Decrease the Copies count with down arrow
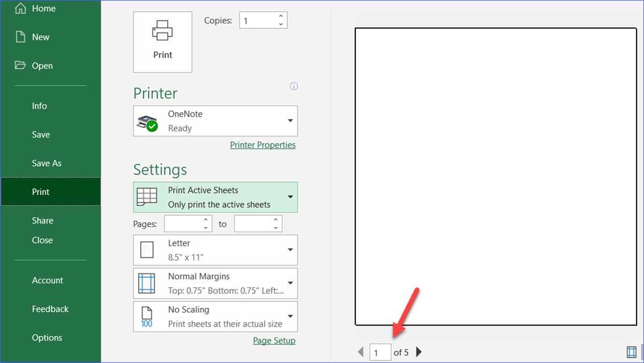 (281, 24)
